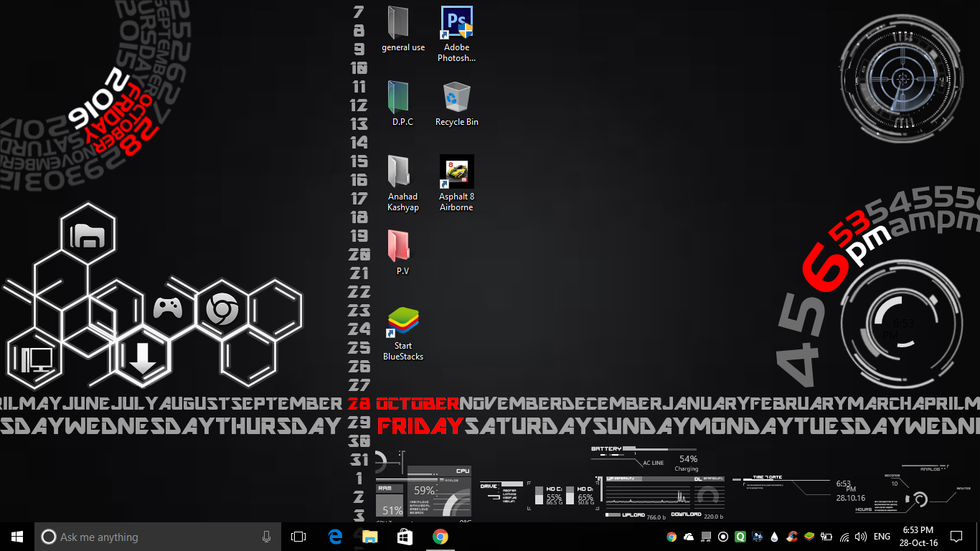Launch Asphalt 8 Airborne
The width and height of the screenshot is (980, 551).
click(x=457, y=183)
